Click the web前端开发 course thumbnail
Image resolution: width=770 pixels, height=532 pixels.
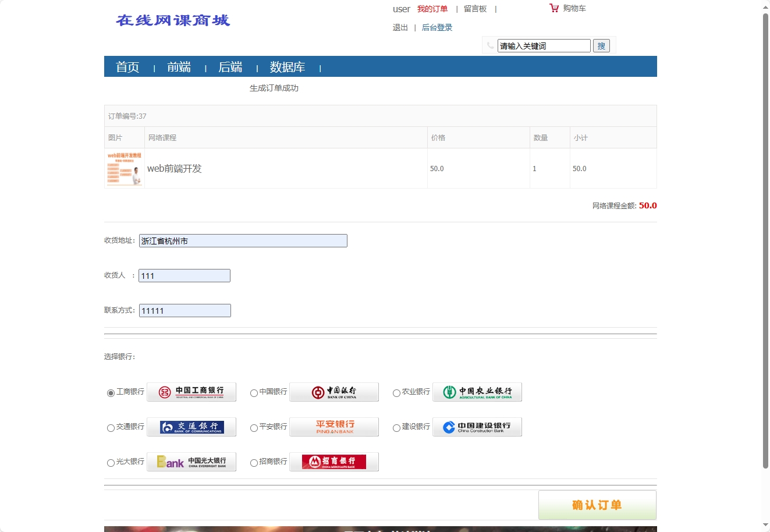(124, 168)
